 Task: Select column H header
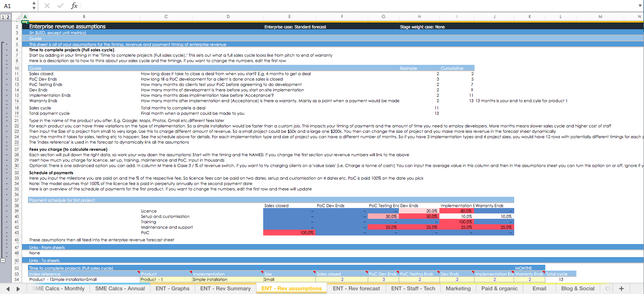419,17
